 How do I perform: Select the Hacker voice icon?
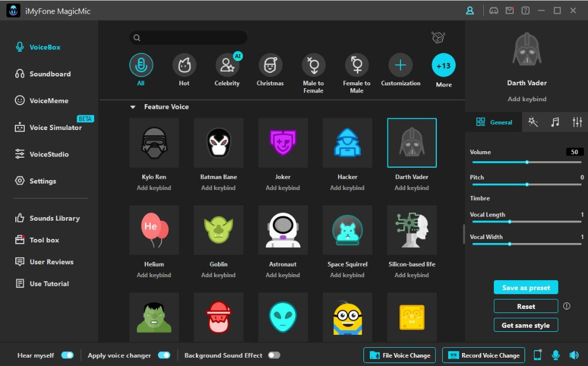coord(348,142)
